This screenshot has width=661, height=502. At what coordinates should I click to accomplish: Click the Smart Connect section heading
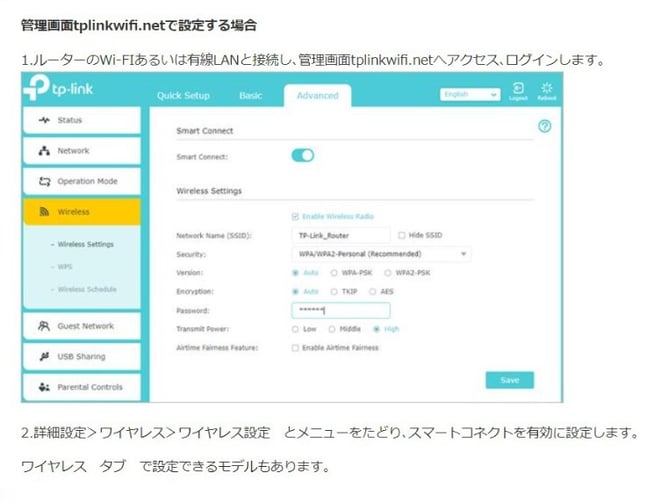[204, 131]
